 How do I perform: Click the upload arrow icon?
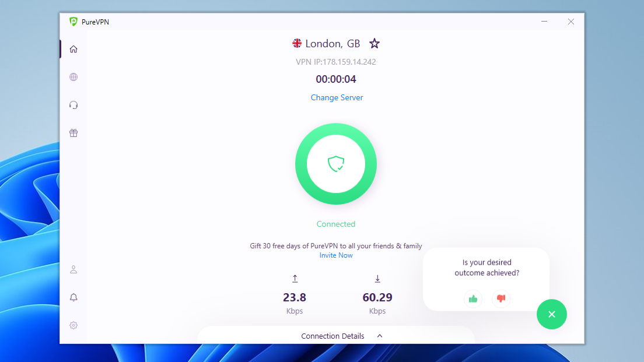pos(295,279)
